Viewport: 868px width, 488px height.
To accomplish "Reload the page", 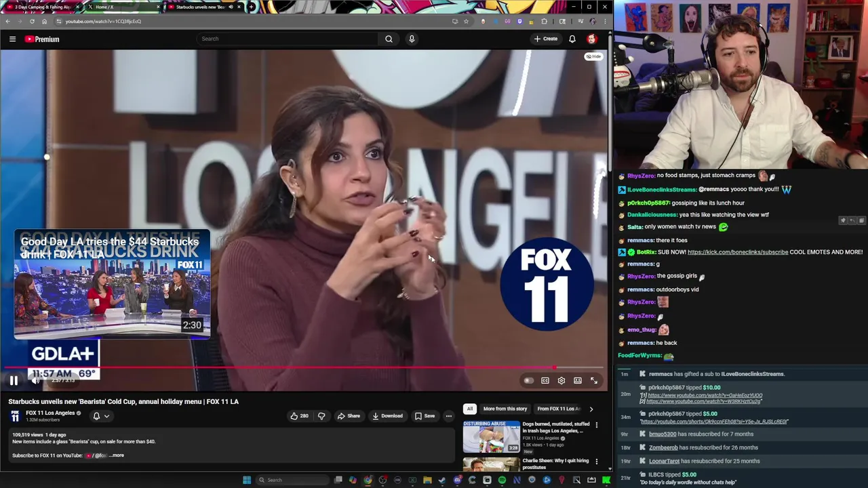I will click(x=32, y=21).
